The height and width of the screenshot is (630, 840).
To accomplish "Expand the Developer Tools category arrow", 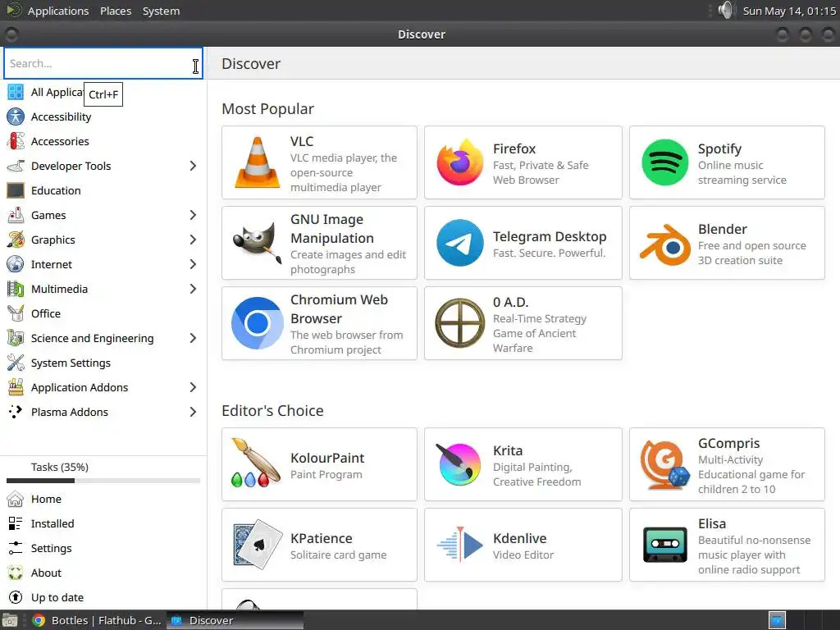I will 193,166.
